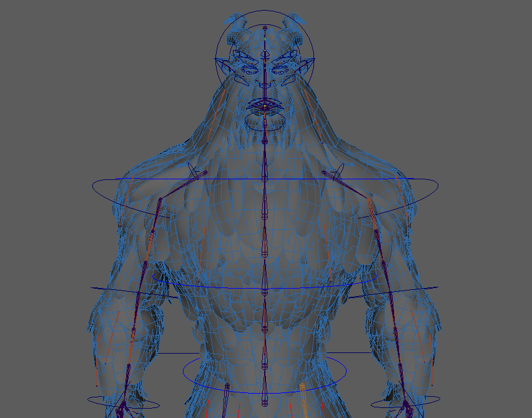The image size is (532, 418).
Task: Click the green point at top of head
Action: (265, 39)
